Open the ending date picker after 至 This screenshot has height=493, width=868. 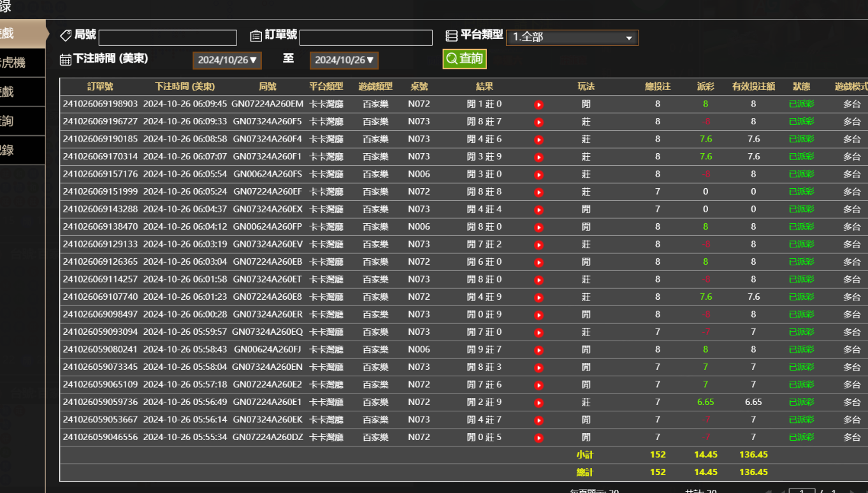[x=344, y=60]
